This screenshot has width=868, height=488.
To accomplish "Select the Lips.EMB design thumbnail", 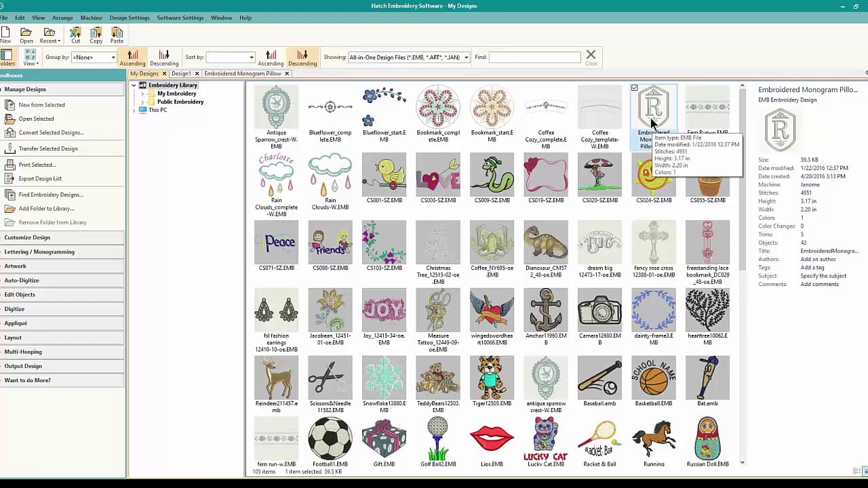I will (x=492, y=439).
